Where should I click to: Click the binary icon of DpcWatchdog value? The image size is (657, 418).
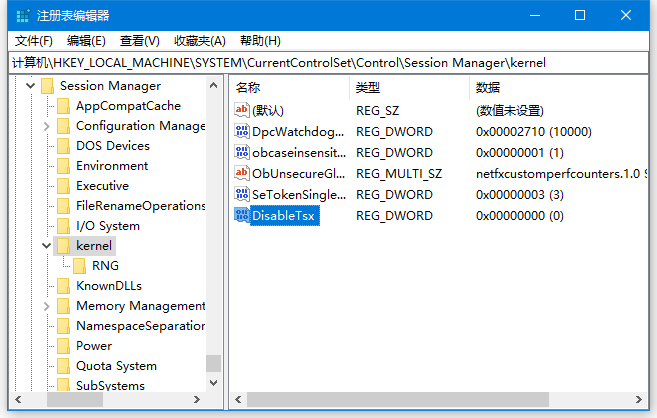coord(241,131)
